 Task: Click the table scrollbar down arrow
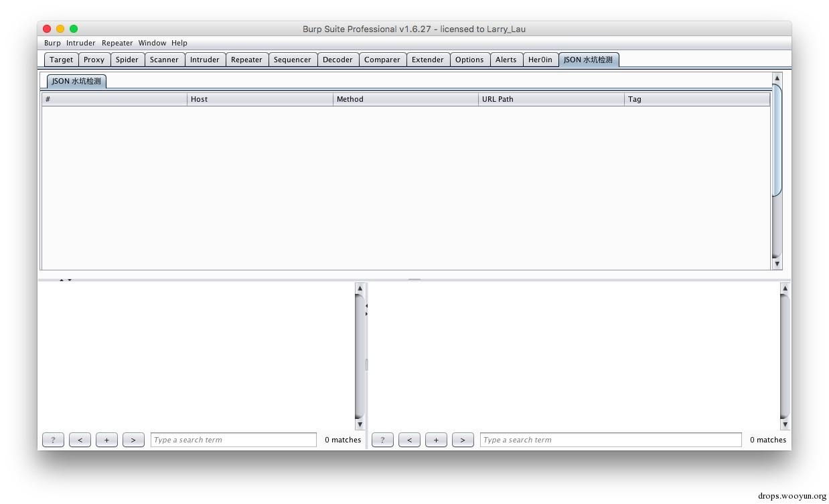(777, 264)
